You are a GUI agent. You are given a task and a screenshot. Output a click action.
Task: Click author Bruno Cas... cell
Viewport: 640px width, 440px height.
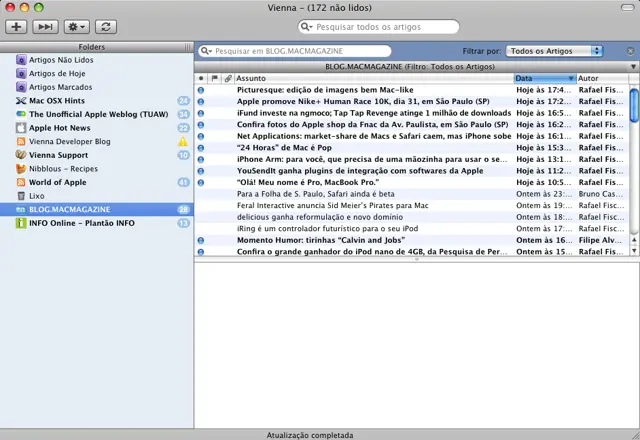(601, 194)
